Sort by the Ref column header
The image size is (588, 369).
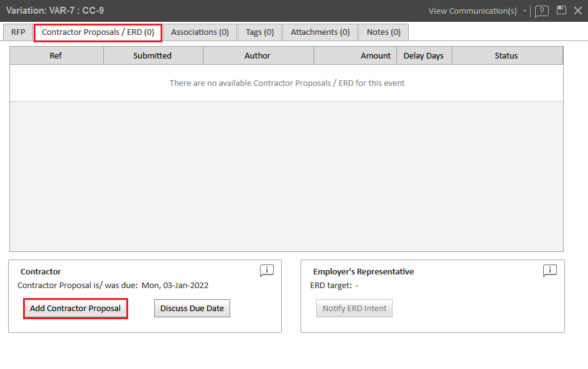click(56, 56)
